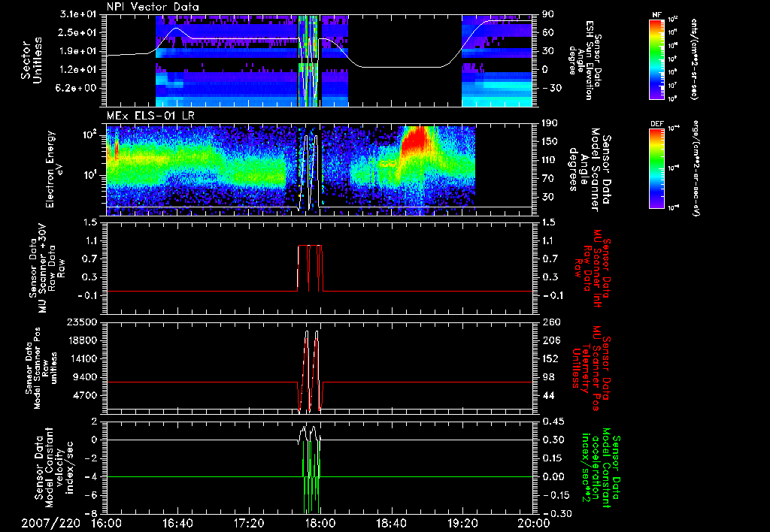The image size is (770, 532).
Task: Click the 0.15 acceleration tick label
Action: pyautogui.click(x=553, y=458)
